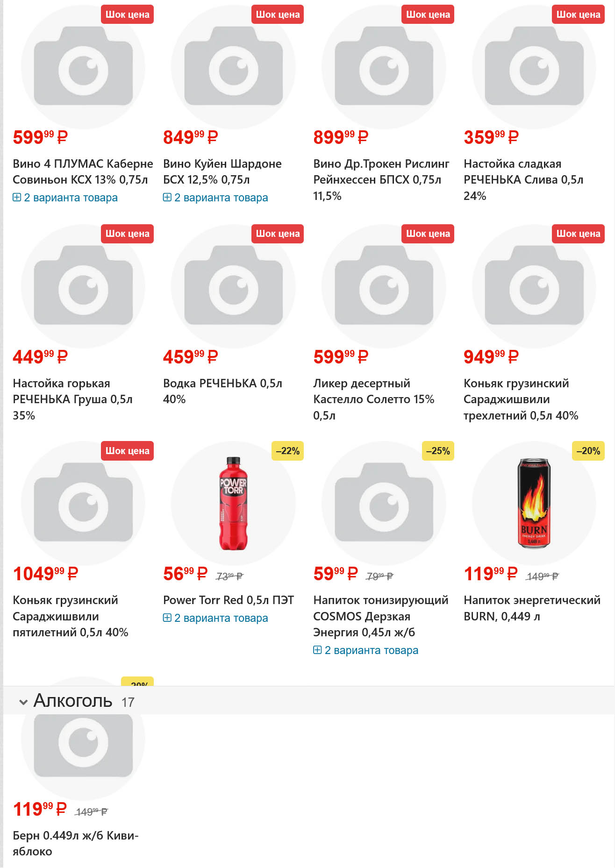This screenshot has height=868, width=615.
Task: Click placeholder photo of Водка РЕЧЕНЬКА
Action: coord(233,286)
